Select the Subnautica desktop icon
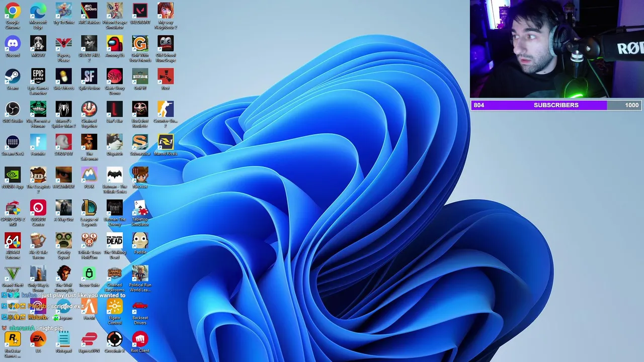The width and height of the screenshot is (644, 362). (x=140, y=142)
